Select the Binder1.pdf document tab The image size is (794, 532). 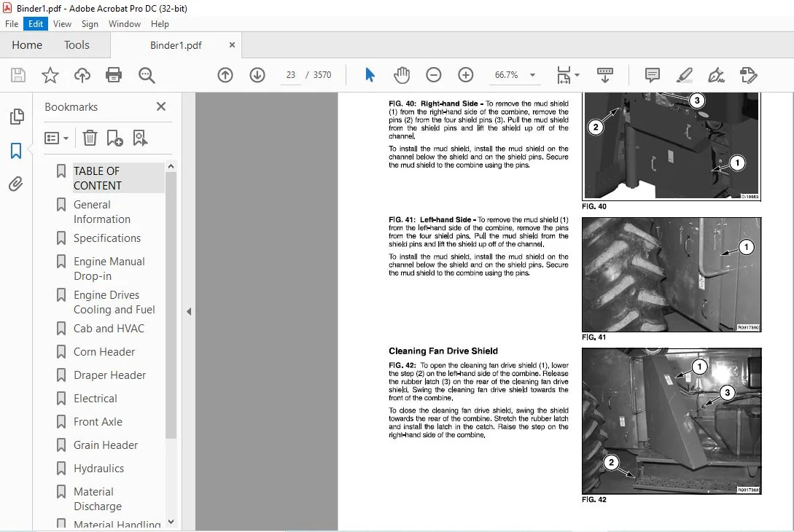176,45
